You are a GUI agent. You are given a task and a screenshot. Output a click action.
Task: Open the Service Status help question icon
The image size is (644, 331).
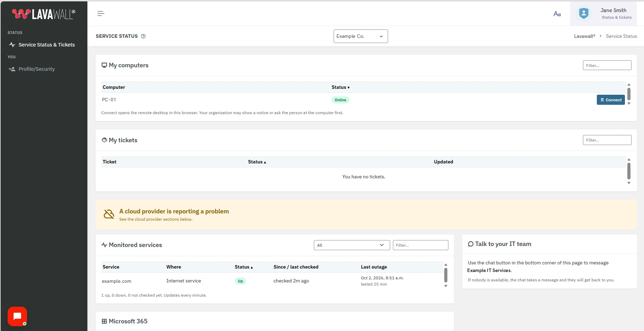pos(143,36)
